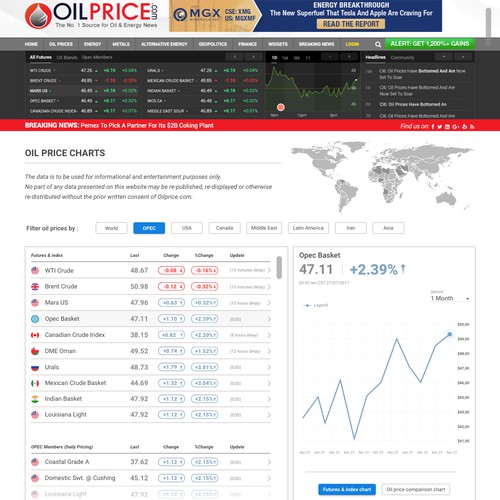Open the Google Plus social icon
Viewport: 500px width, 500px height.
coord(456,127)
